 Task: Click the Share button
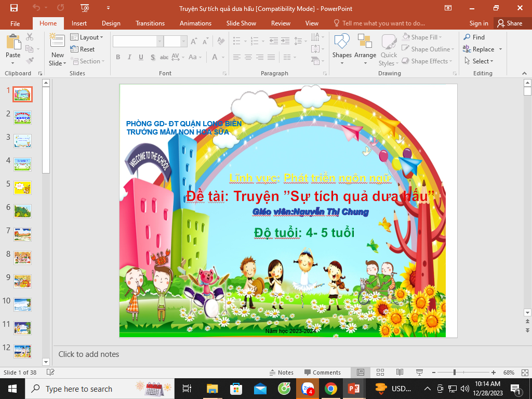[x=509, y=23]
